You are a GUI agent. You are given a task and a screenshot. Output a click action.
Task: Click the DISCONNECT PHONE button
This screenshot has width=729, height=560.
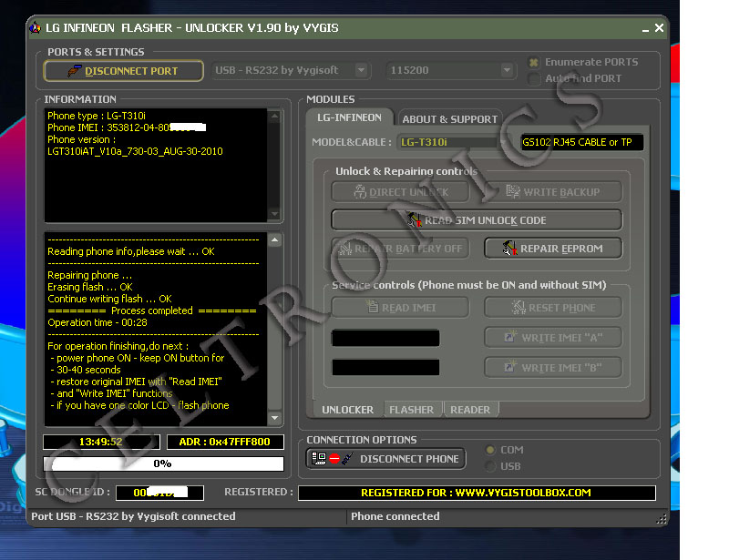385,459
